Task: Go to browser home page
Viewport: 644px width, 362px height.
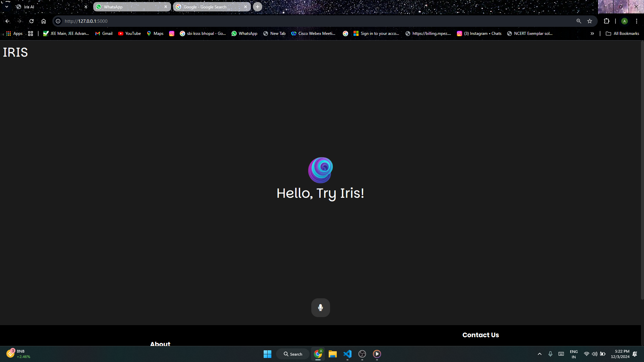Action: (x=44, y=21)
